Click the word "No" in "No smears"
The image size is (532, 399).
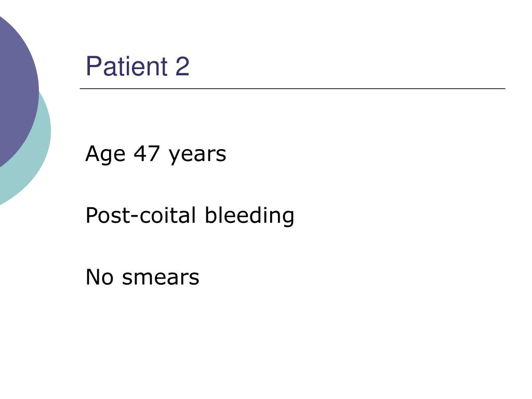pyautogui.click(x=99, y=277)
